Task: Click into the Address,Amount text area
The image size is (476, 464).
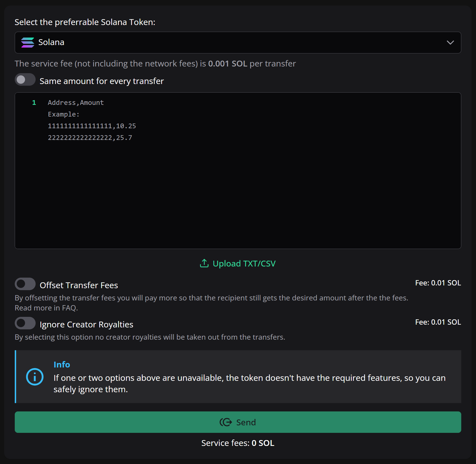Action: (x=238, y=171)
